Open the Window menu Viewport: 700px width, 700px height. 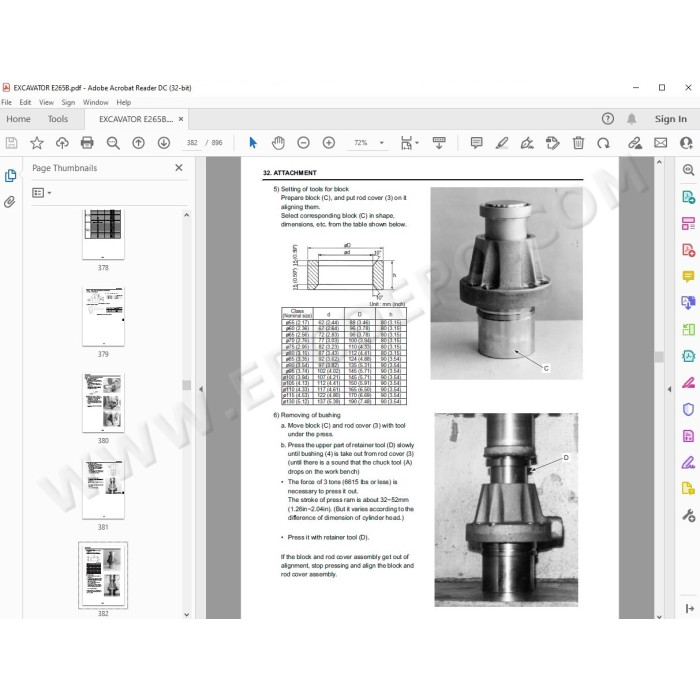click(96, 102)
